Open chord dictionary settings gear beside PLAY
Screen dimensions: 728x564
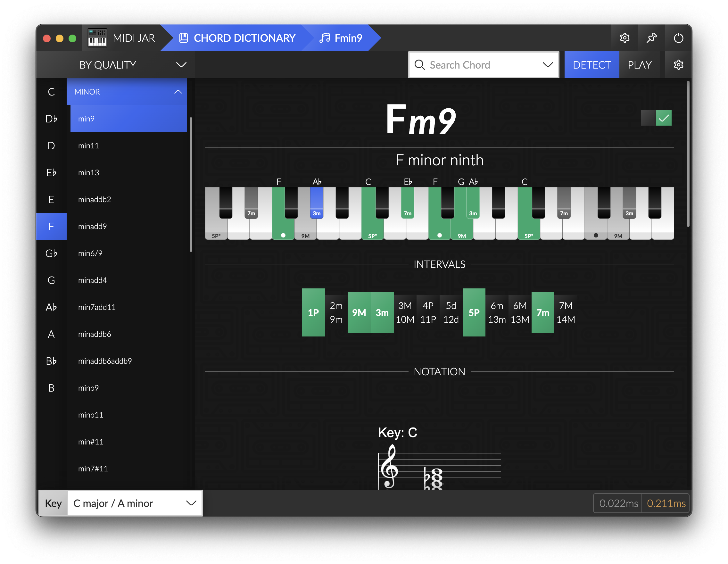tap(678, 65)
